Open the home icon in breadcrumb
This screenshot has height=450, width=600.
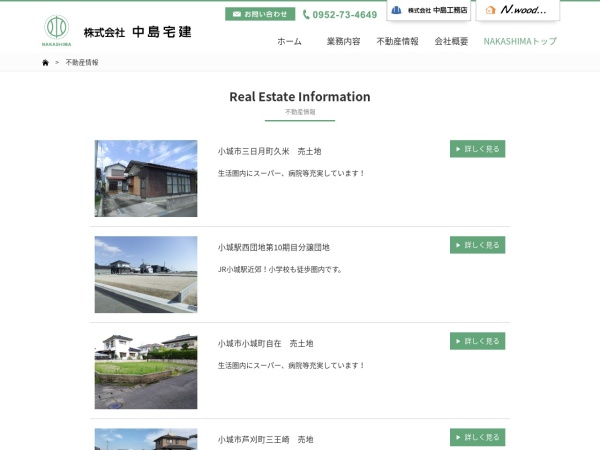click(x=46, y=62)
